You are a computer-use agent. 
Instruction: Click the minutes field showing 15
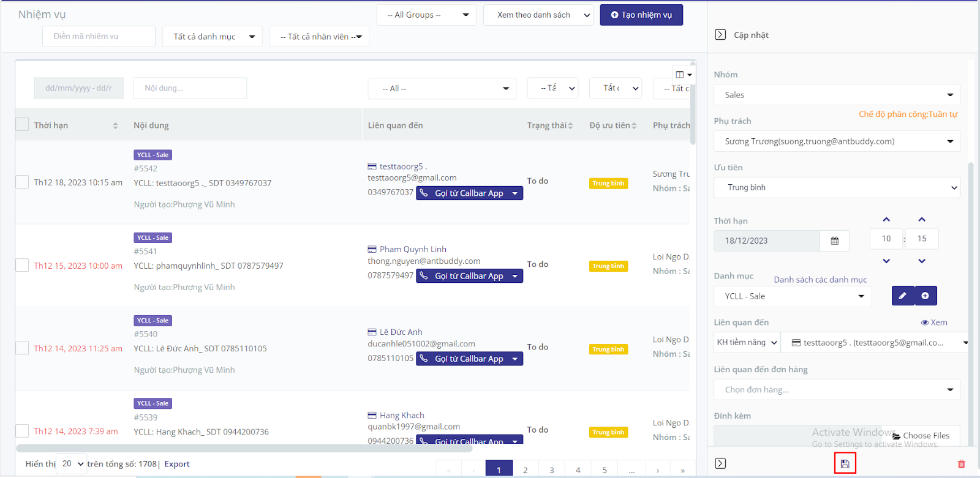tap(922, 239)
